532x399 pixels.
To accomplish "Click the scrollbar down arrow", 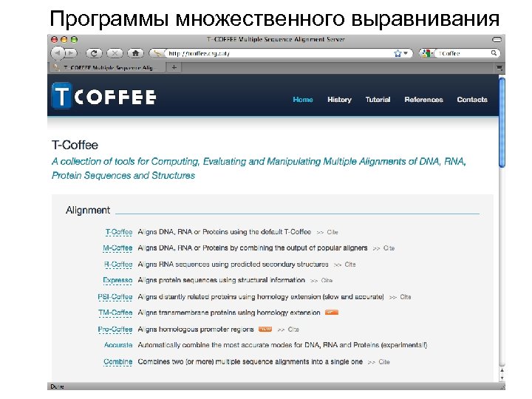I will click(502, 378).
